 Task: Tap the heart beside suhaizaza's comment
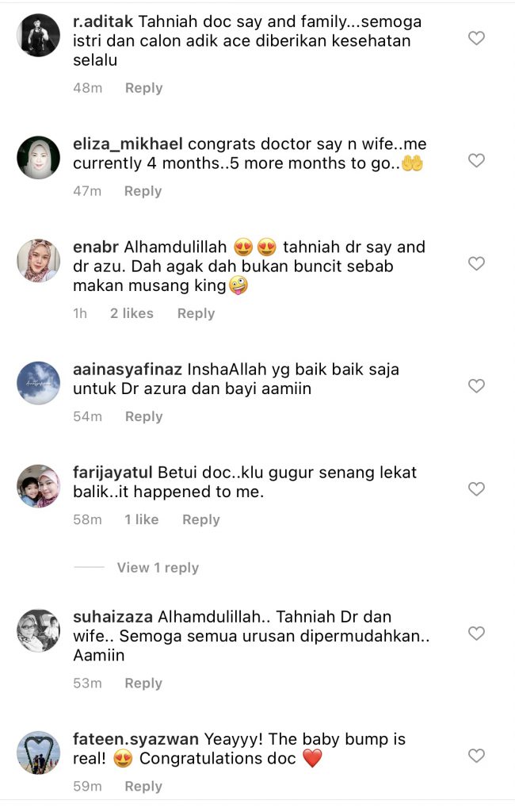tap(476, 634)
